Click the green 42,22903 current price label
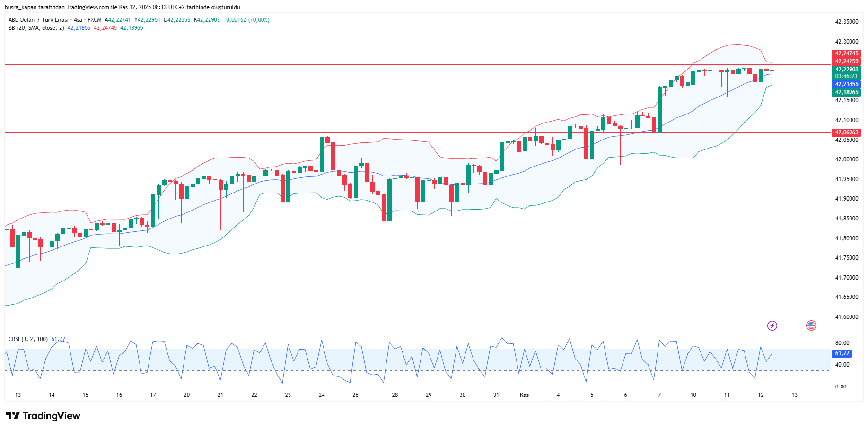868x430 pixels. (846, 70)
